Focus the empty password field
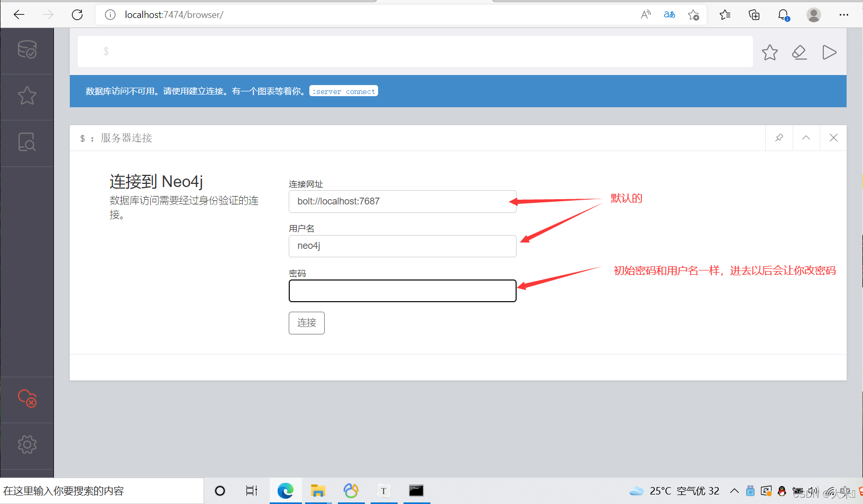The height and width of the screenshot is (504, 863). coord(402,291)
